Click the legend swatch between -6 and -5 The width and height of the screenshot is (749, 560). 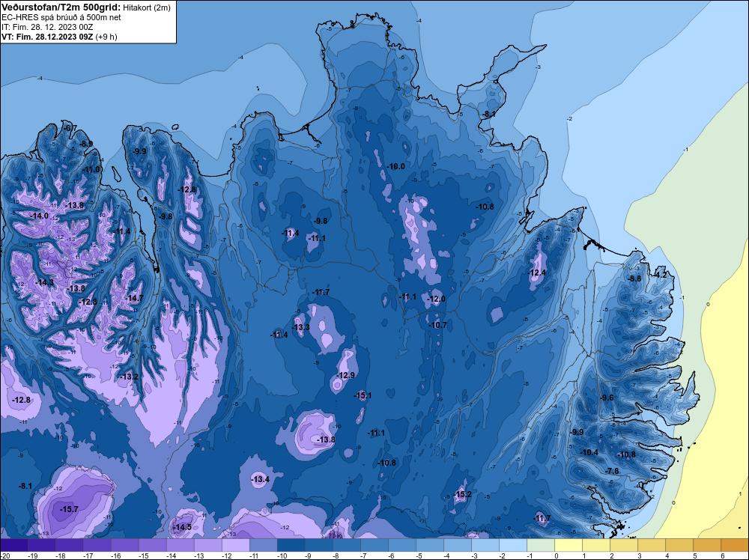click(x=401, y=545)
